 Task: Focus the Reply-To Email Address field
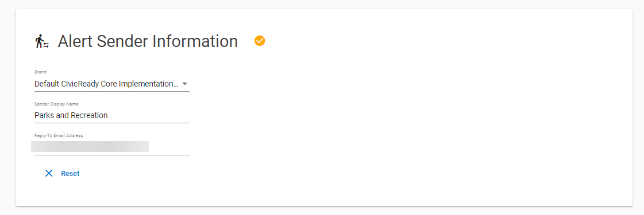pos(111,147)
